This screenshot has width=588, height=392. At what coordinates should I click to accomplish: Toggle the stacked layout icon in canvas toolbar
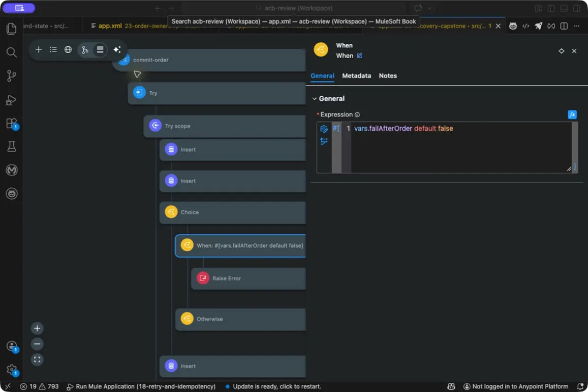pos(100,50)
